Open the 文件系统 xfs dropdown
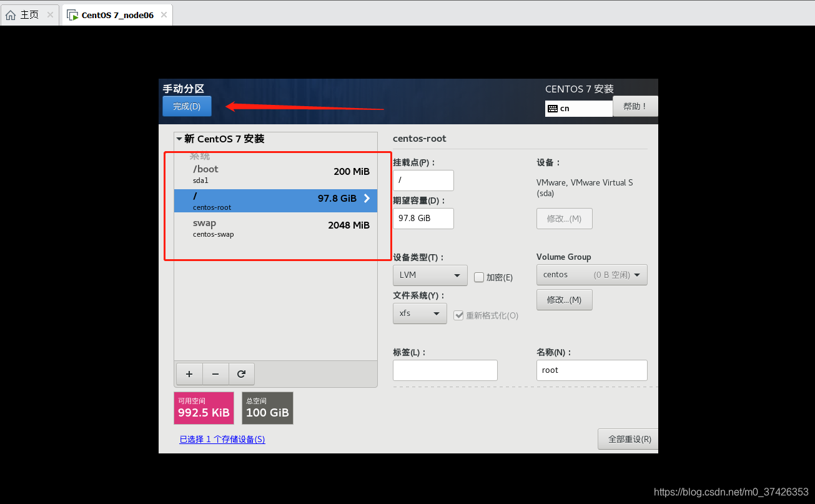The image size is (815, 504). [420, 314]
